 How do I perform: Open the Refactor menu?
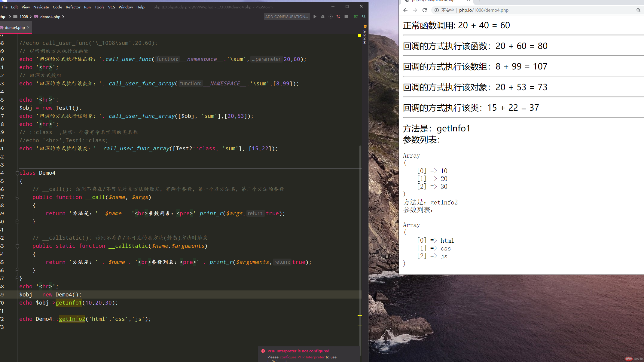click(x=73, y=7)
